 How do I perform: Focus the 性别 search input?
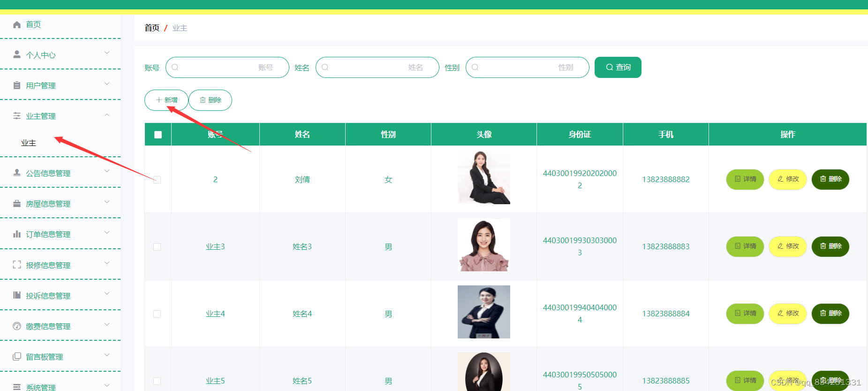point(527,67)
